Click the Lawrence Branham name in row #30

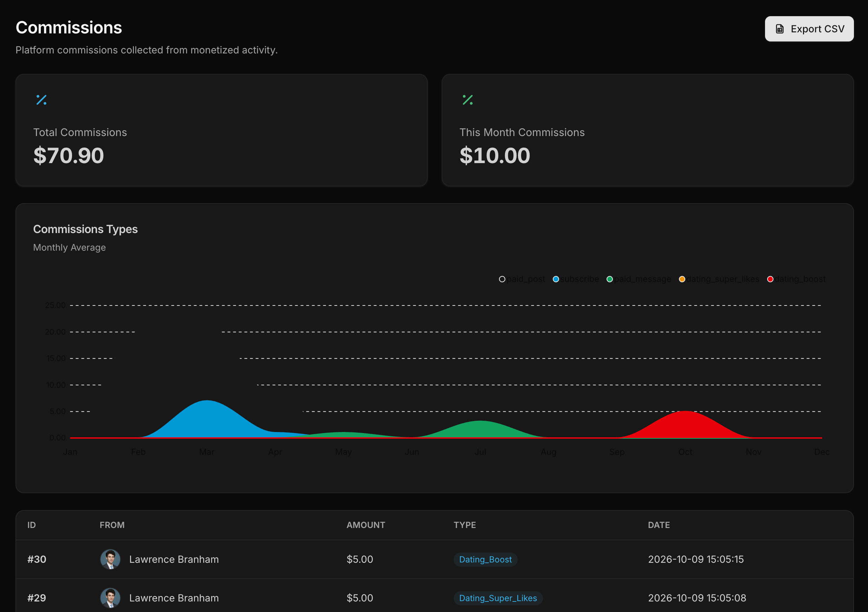174,559
